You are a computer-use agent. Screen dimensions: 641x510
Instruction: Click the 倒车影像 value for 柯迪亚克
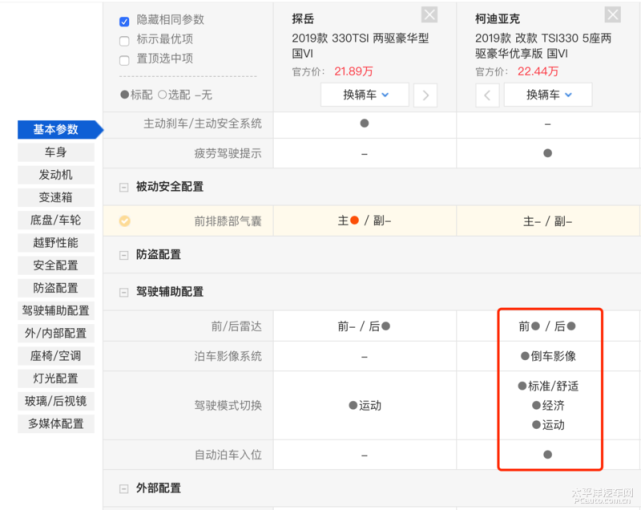548,356
